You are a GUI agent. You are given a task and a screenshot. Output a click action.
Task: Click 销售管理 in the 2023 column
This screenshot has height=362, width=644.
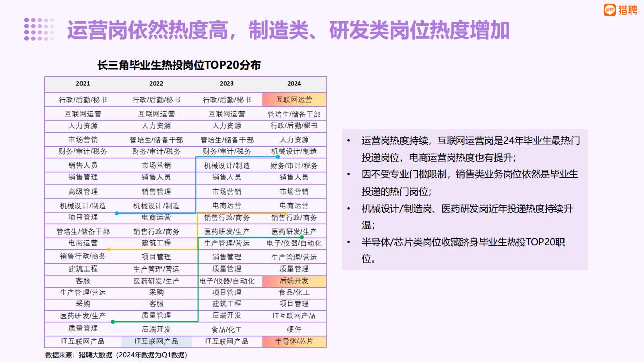click(227, 257)
